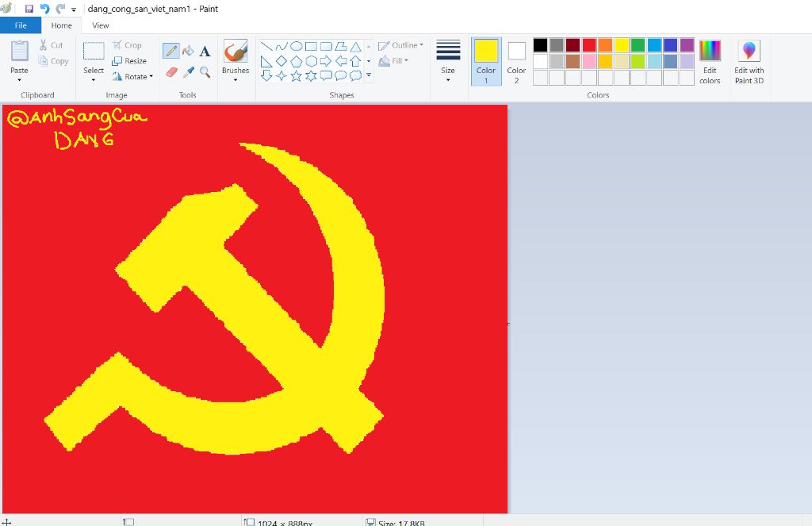Choose the Diamond shape
This screenshot has width=812, height=526.
point(282,61)
